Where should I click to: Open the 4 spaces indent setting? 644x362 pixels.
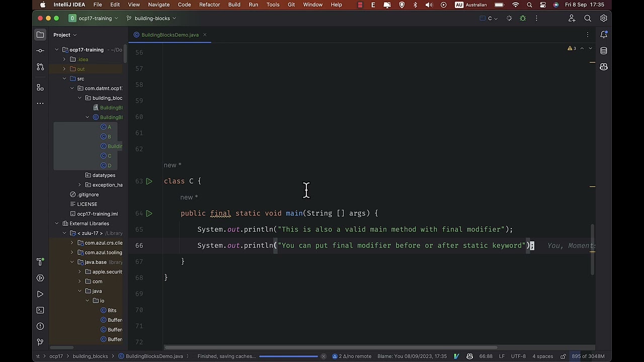click(543, 356)
